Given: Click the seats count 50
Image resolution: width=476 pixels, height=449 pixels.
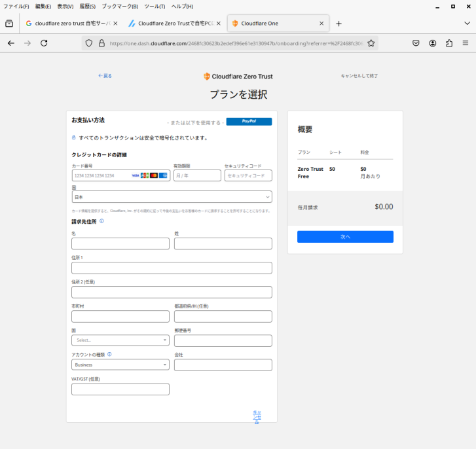Looking at the screenshot, I should tap(332, 169).
